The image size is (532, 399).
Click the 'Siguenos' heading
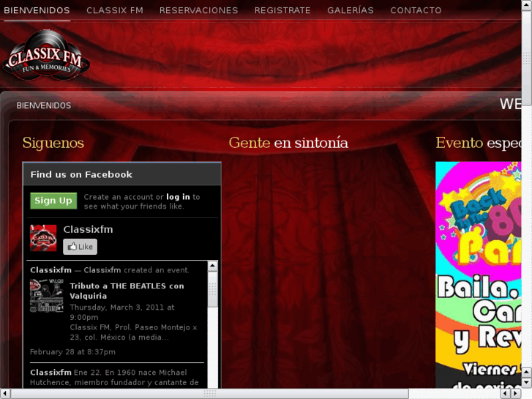pos(53,143)
